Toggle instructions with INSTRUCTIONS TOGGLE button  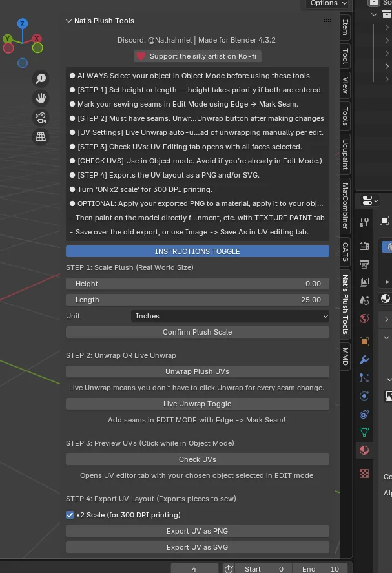click(197, 251)
